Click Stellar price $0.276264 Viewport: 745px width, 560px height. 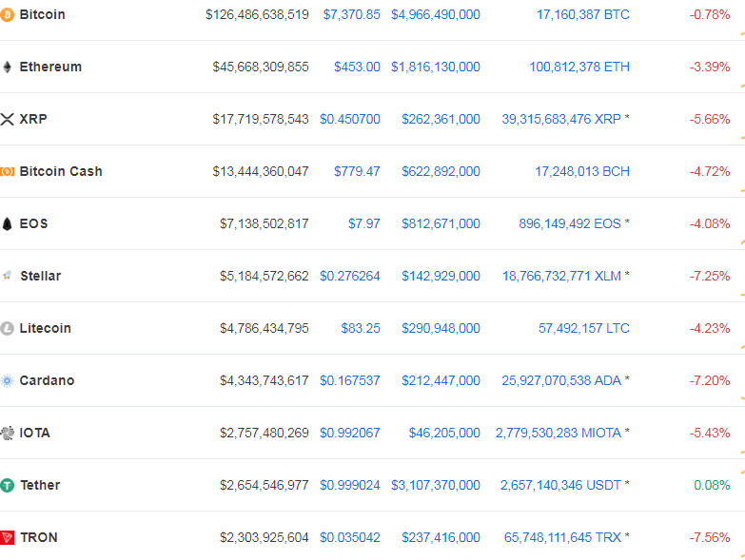point(350,276)
